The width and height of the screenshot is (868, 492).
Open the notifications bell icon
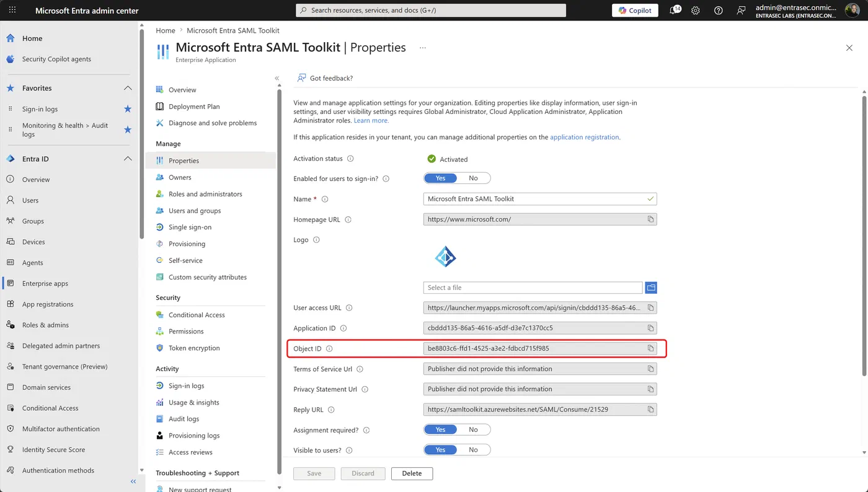click(675, 11)
